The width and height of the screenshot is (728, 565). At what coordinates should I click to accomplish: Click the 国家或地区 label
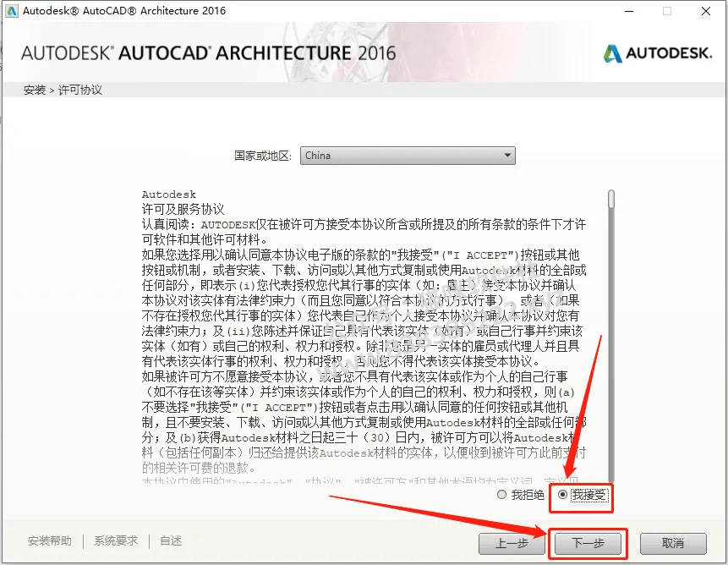click(x=263, y=156)
